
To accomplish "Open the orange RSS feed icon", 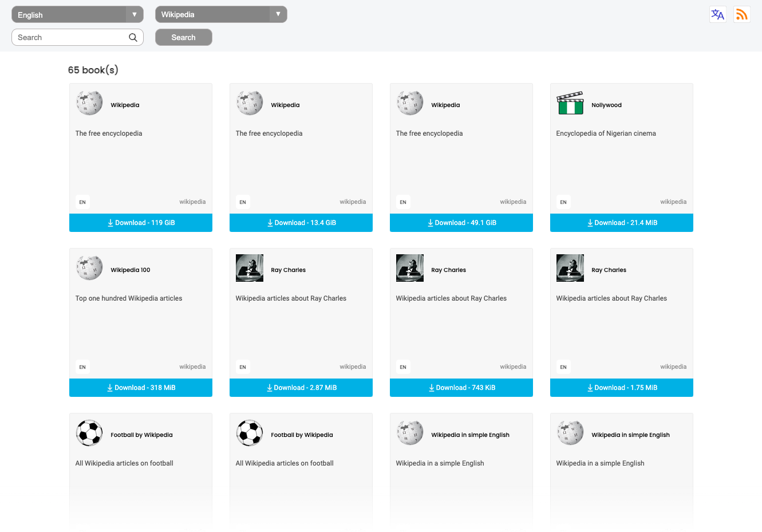I will point(742,14).
